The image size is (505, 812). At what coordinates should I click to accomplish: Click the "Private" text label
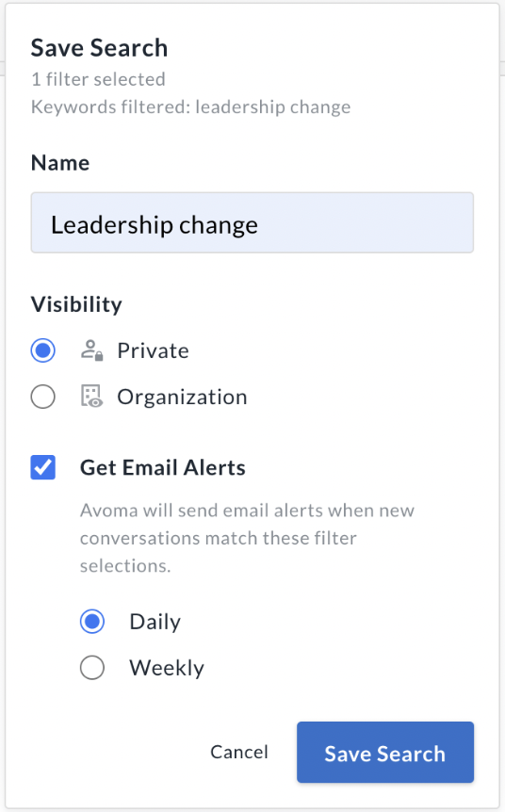153,350
